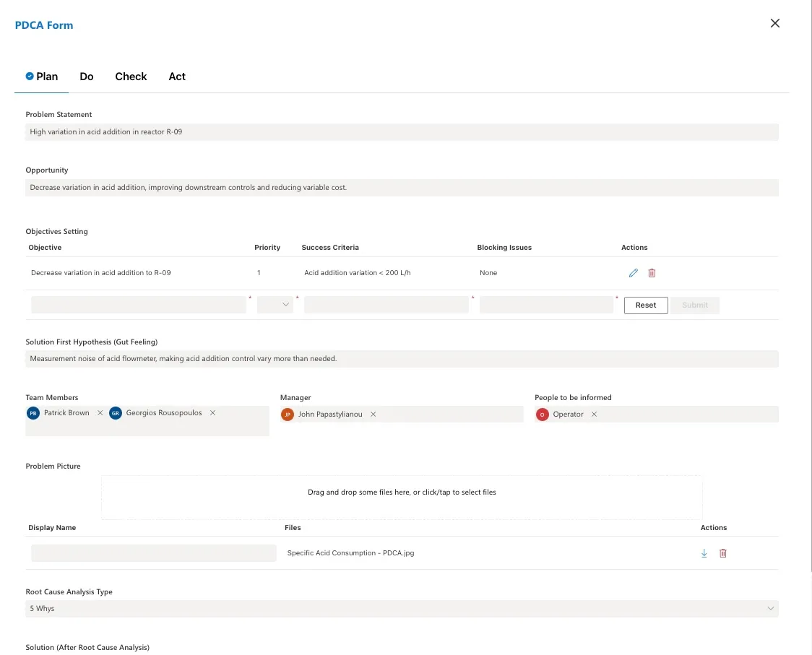Click the Opportunity text field
812x655 pixels.
pyautogui.click(x=402, y=188)
